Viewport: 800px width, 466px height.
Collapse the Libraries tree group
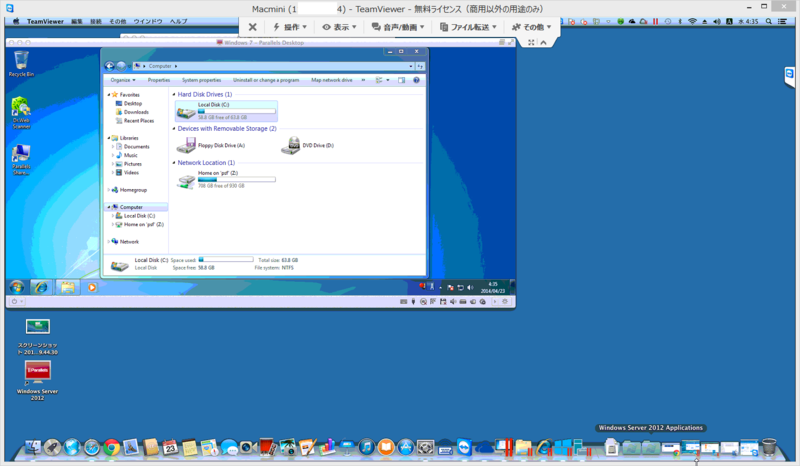109,138
